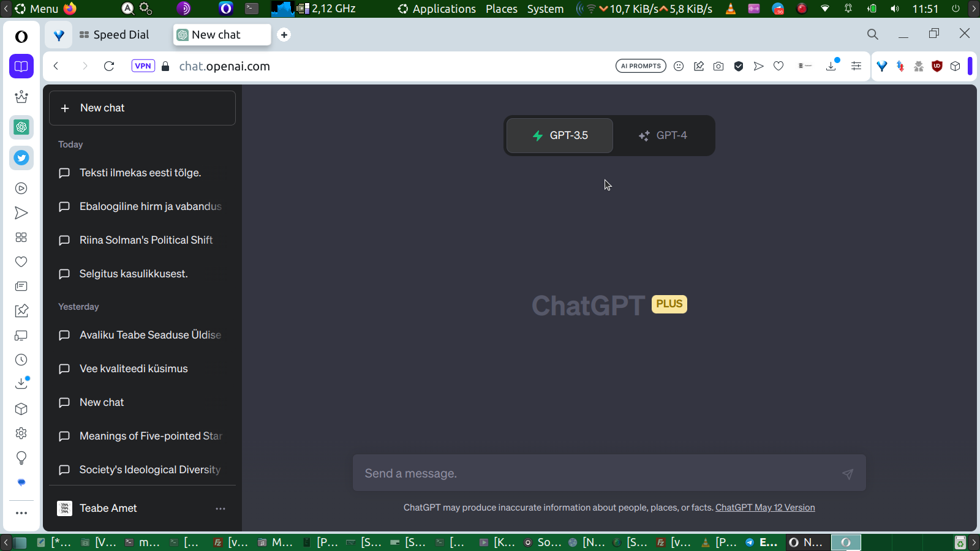Select the GPT-4 model
The width and height of the screenshot is (980, 551).
[x=663, y=135]
